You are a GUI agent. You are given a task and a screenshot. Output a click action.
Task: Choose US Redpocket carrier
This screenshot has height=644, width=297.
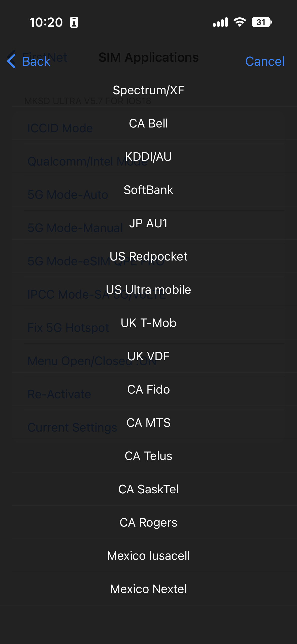(x=148, y=256)
